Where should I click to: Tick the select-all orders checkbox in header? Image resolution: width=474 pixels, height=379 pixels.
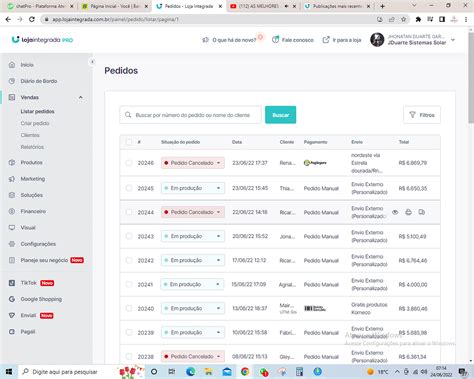(x=129, y=142)
